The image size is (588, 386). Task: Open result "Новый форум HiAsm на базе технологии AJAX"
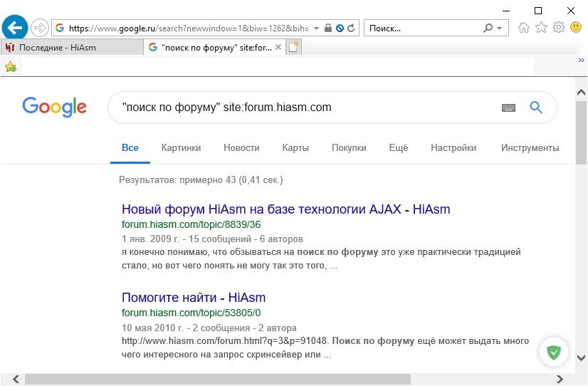coord(285,209)
